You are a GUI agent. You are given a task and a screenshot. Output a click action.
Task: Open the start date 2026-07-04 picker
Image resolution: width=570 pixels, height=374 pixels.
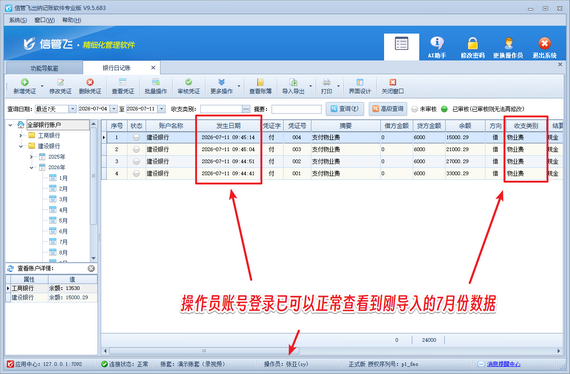coord(114,109)
